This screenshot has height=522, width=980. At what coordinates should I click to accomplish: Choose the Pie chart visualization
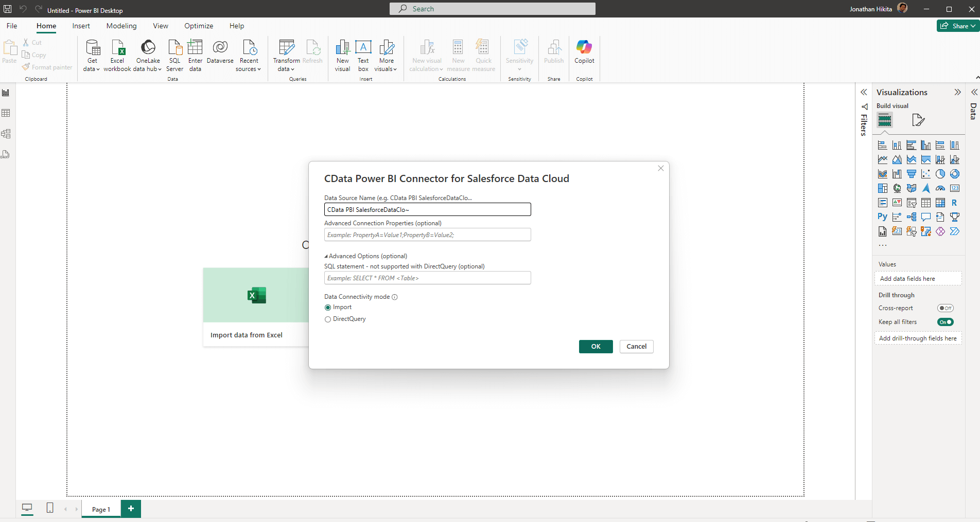click(x=940, y=174)
